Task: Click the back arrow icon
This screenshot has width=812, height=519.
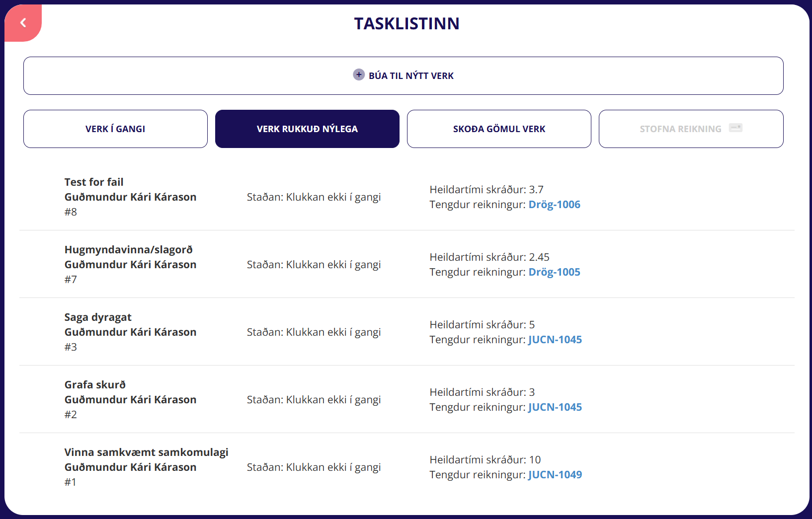Action: pyautogui.click(x=23, y=23)
